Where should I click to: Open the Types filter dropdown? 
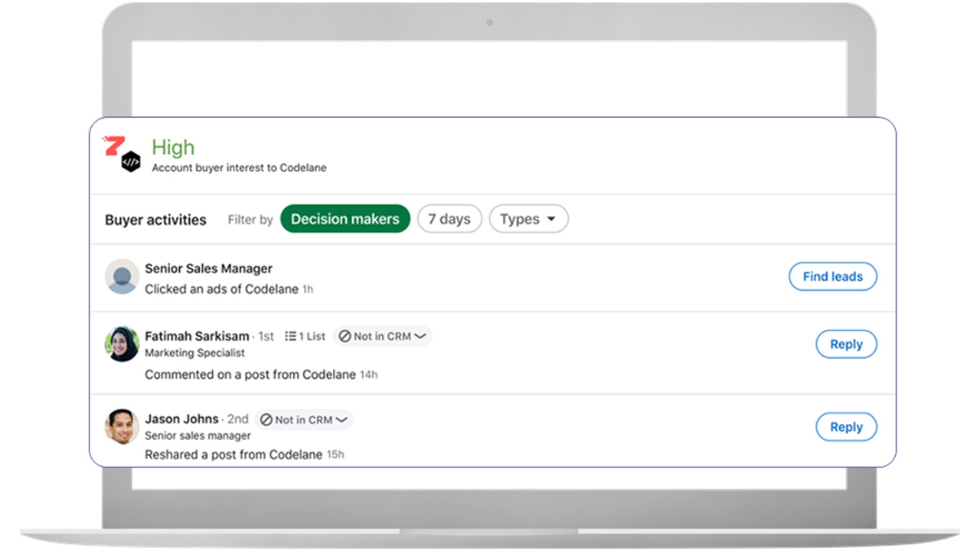[528, 219]
